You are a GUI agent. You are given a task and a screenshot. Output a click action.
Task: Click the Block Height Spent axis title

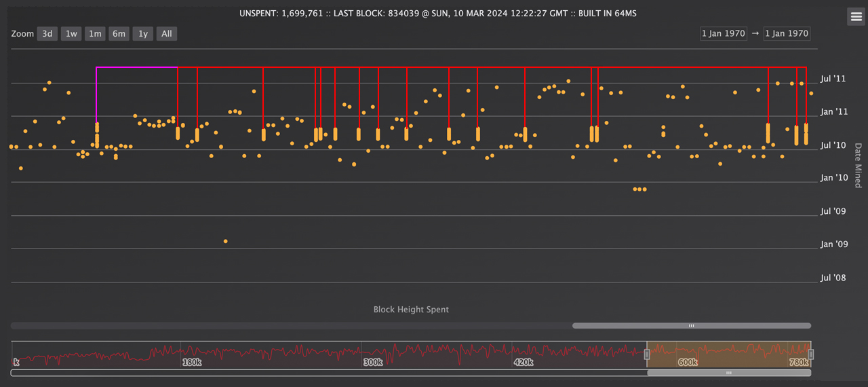411,310
